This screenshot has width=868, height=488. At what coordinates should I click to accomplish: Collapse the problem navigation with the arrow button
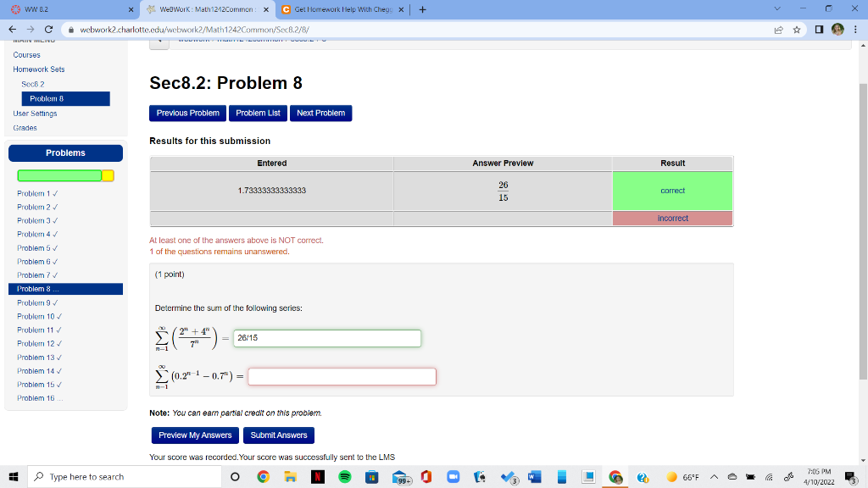[159, 40]
